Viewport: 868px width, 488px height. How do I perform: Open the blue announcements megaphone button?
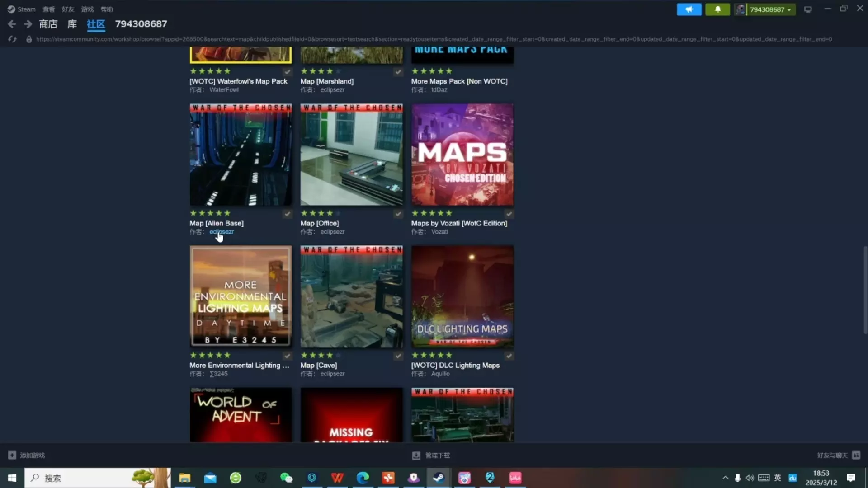click(x=689, y=9)
